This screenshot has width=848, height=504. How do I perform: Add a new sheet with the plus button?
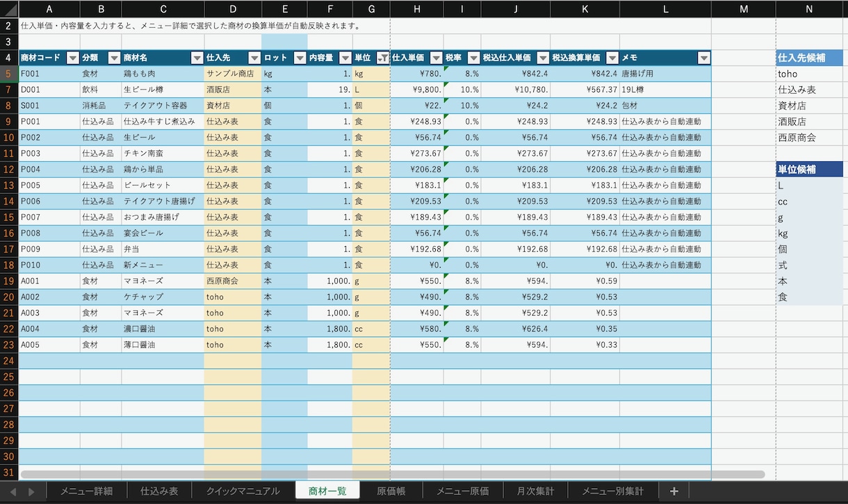point(674,491)
